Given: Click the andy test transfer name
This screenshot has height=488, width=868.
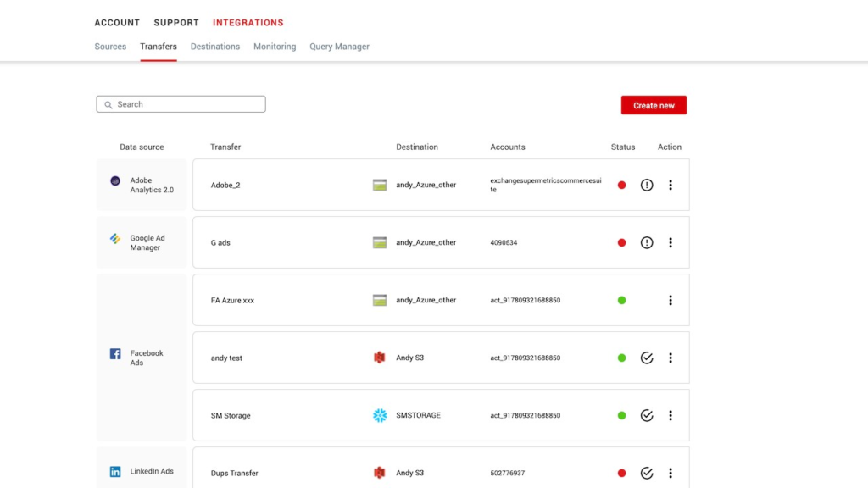Looking at the screenshot, I should point(226,358).
